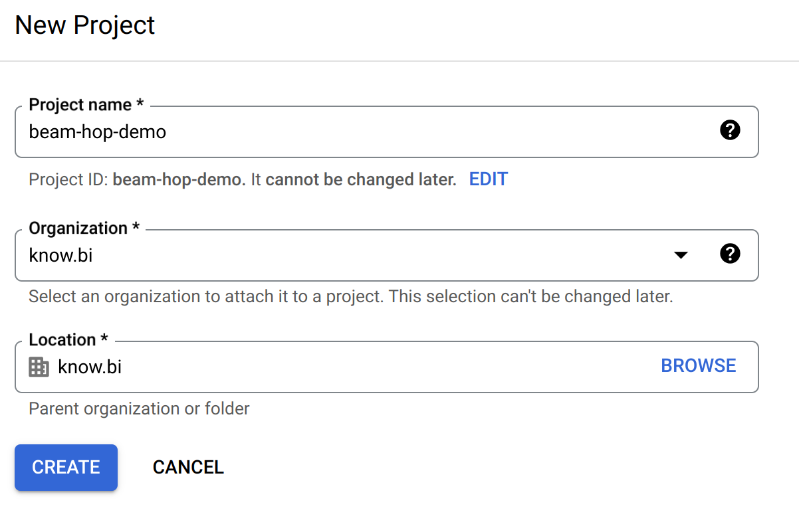Expand the Organization dropdown arrow
The image size is (799, 532).
[681, 255]
